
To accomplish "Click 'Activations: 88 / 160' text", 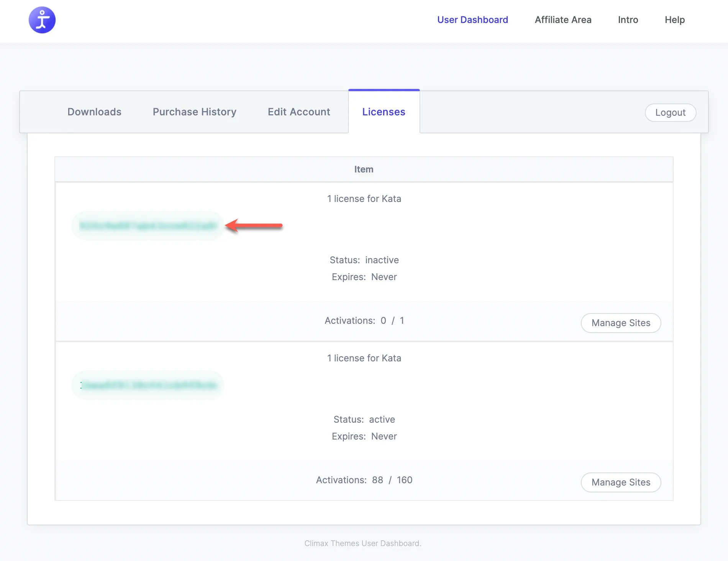I will tap(364, 480).
